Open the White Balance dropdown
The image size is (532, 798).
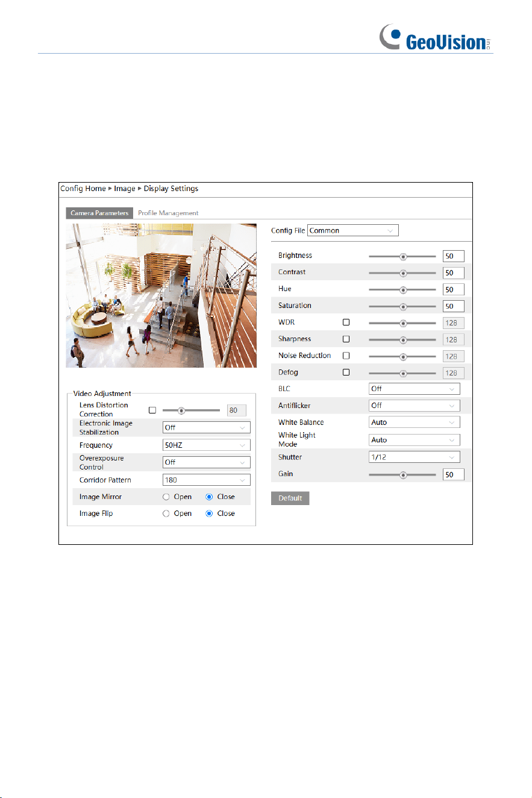tap(415, 423)
